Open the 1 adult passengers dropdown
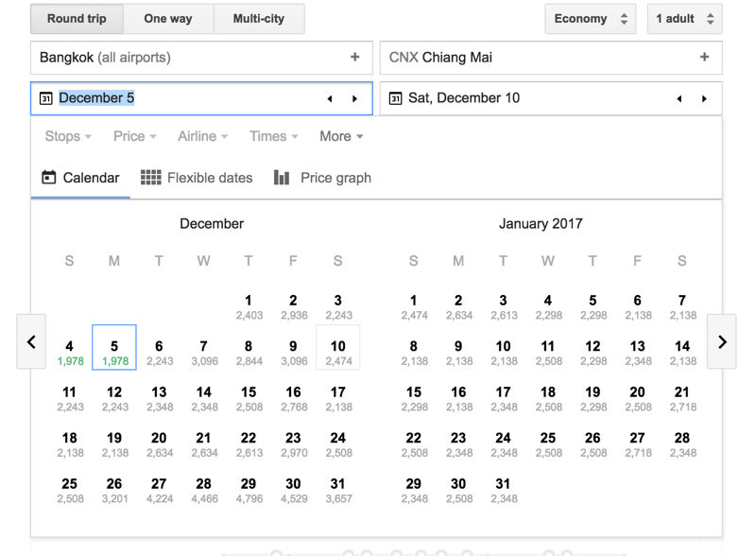Screen dimensions: 756x556 coord(684,19)
